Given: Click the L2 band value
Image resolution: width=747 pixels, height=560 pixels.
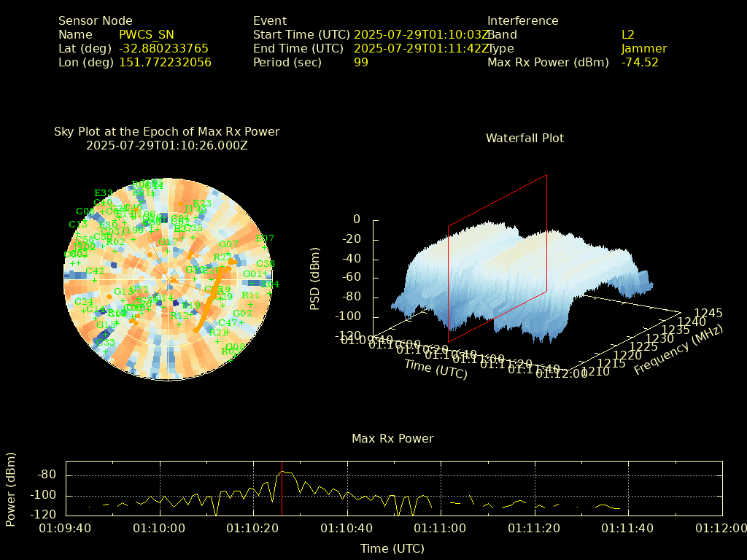Looking at the screenshot, I should click(x=628, y=34).
